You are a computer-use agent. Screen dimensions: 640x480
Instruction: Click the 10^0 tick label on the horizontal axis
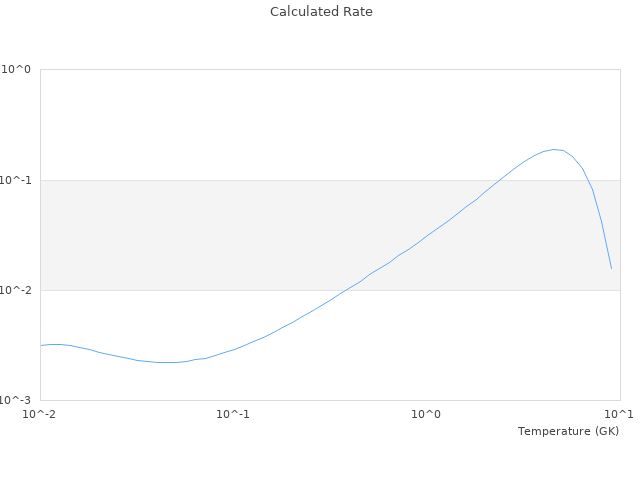(427, 414)
